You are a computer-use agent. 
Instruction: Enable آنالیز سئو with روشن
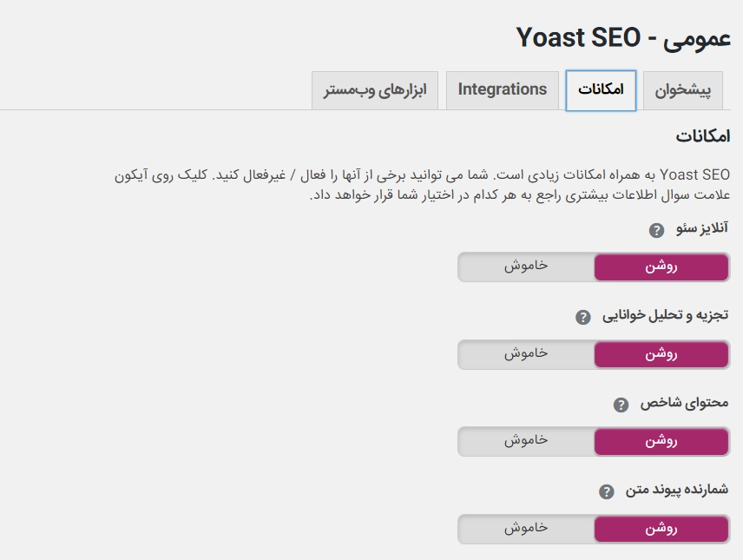click(661, 267)
